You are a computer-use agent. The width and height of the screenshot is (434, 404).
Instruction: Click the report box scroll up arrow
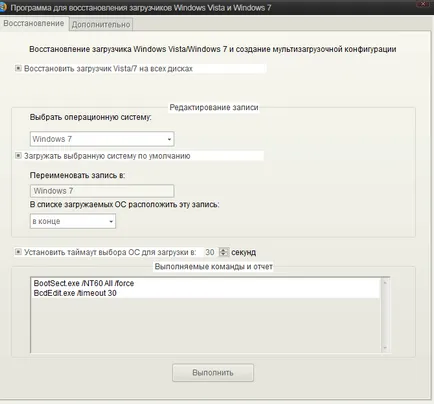[x=385, y=283]
